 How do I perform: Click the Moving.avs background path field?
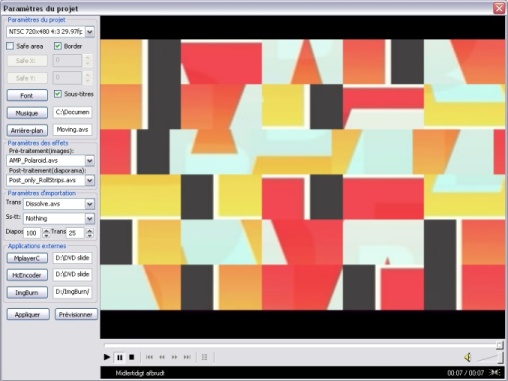tap(72, 130)
